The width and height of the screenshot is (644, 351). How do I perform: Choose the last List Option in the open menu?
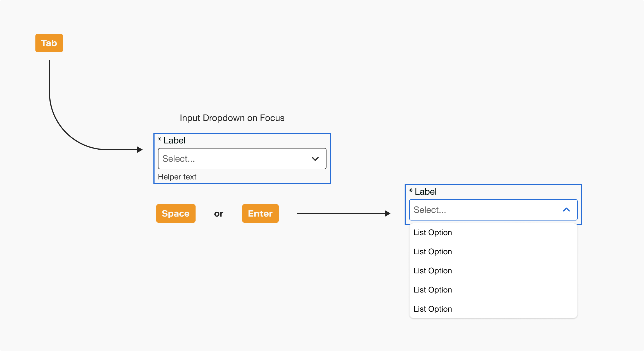point(493,309)
